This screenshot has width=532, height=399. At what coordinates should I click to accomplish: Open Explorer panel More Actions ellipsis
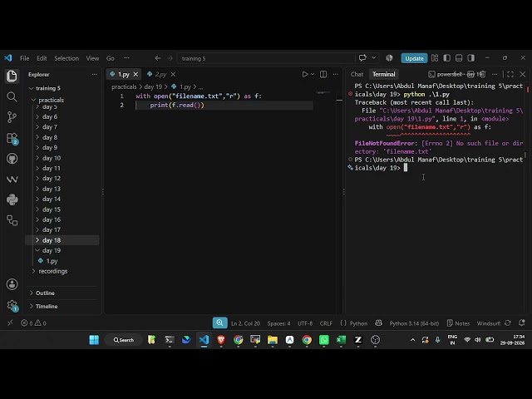(94, 74)
